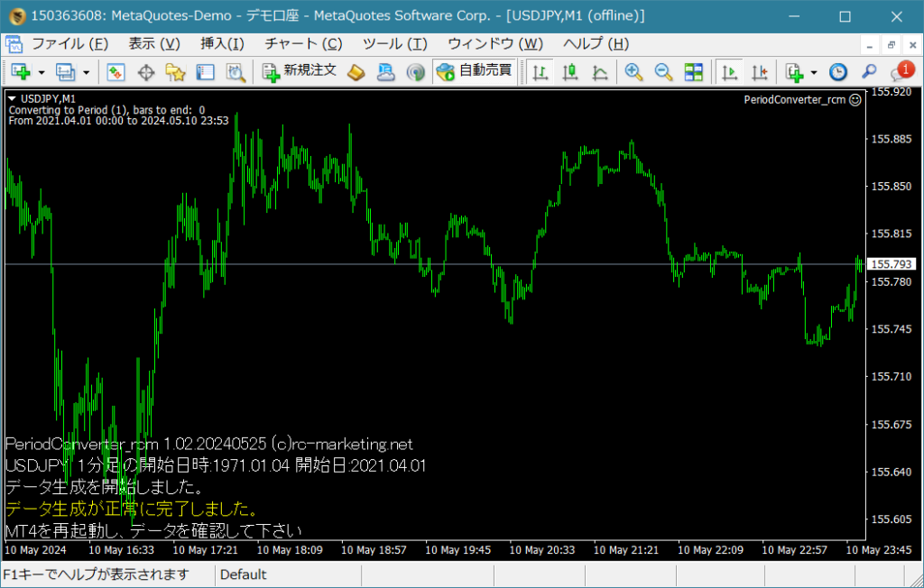This screenshot has height=588, width=924.
Task: Expand the indicators list dropdown arrow
Action: coord(813,72)
